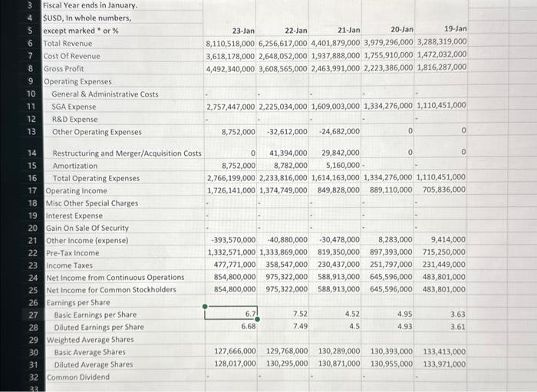Select the Common Dividend label

(78, 377)
